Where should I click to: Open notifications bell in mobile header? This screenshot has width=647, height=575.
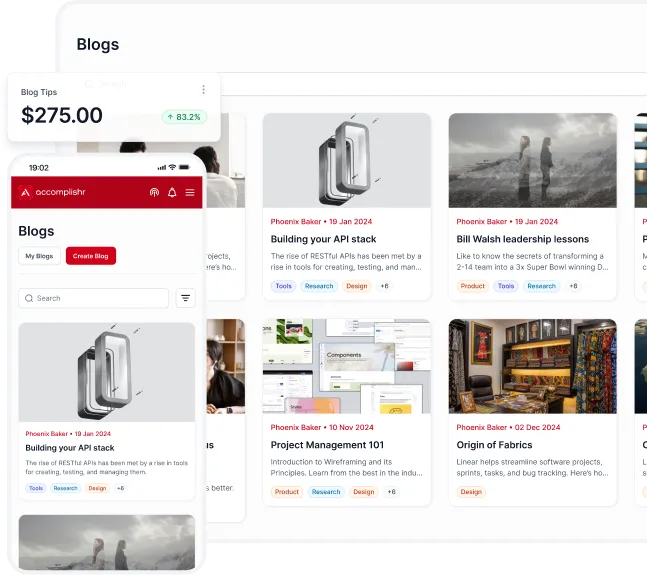tap(172, 192)
